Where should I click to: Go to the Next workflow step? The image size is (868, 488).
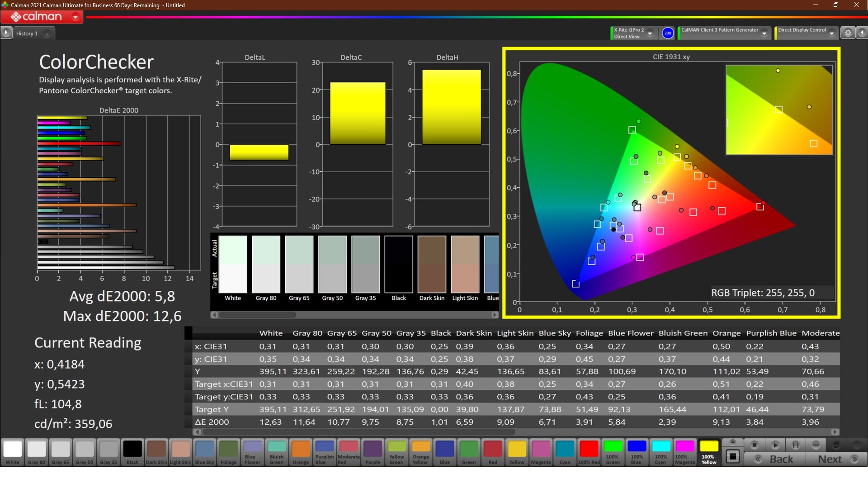point(836,459)
